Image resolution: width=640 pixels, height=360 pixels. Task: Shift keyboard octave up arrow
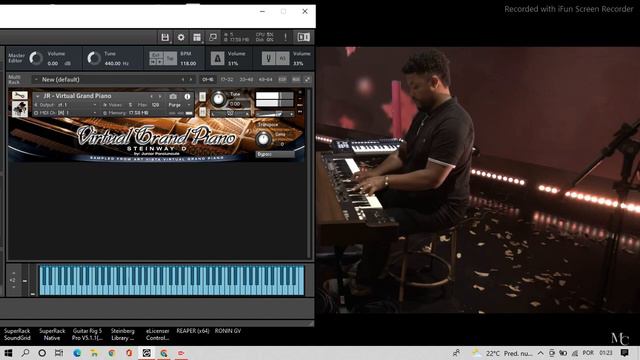click(13, 273)
